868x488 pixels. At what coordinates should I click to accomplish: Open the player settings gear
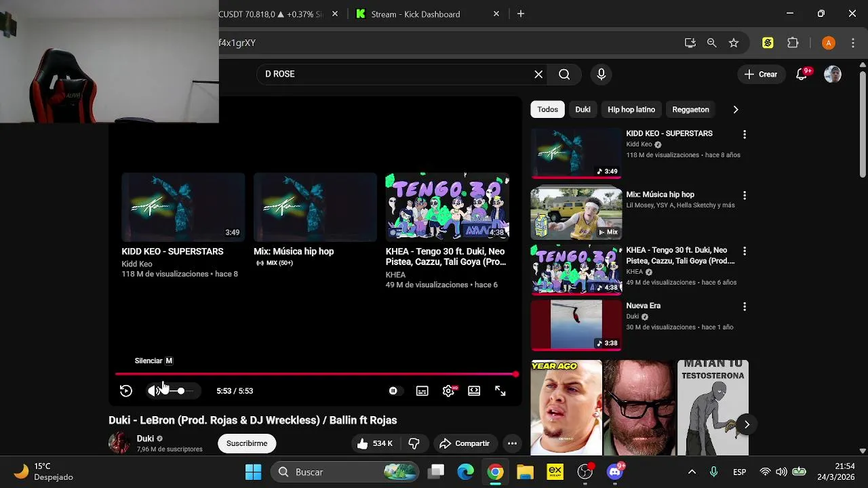click(448, 391)
